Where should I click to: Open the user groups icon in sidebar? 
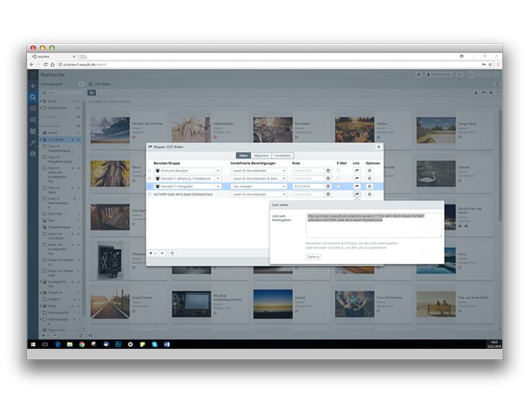[32, 131]
